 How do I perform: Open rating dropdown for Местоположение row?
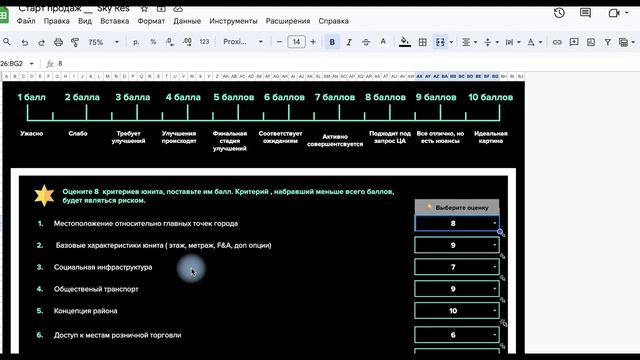click(495, 223)
